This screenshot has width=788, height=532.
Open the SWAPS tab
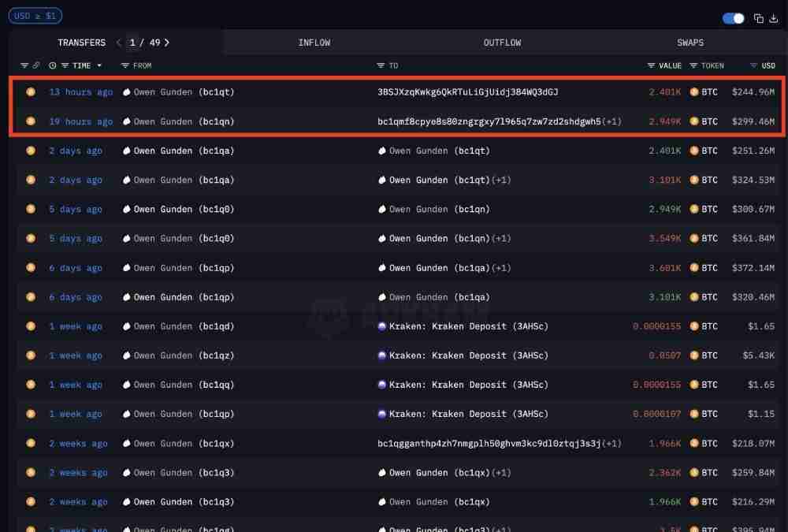tap(690, 43)
